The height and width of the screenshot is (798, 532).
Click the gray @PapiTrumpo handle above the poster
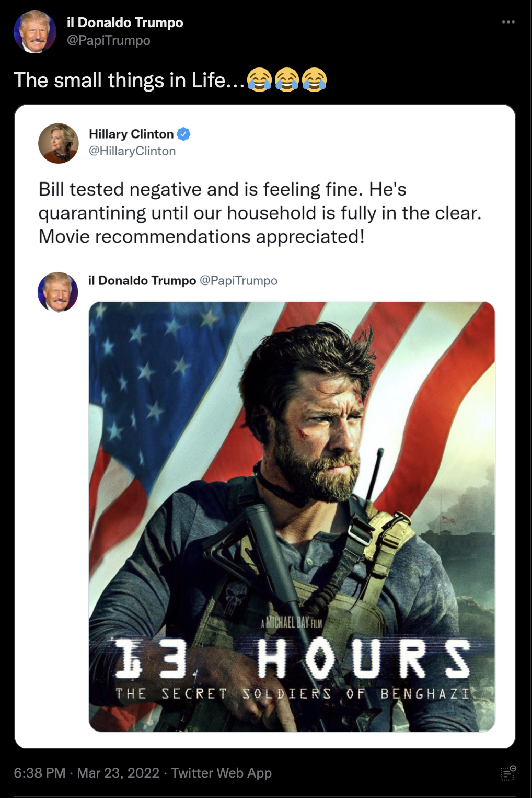(x=238, y=280)
